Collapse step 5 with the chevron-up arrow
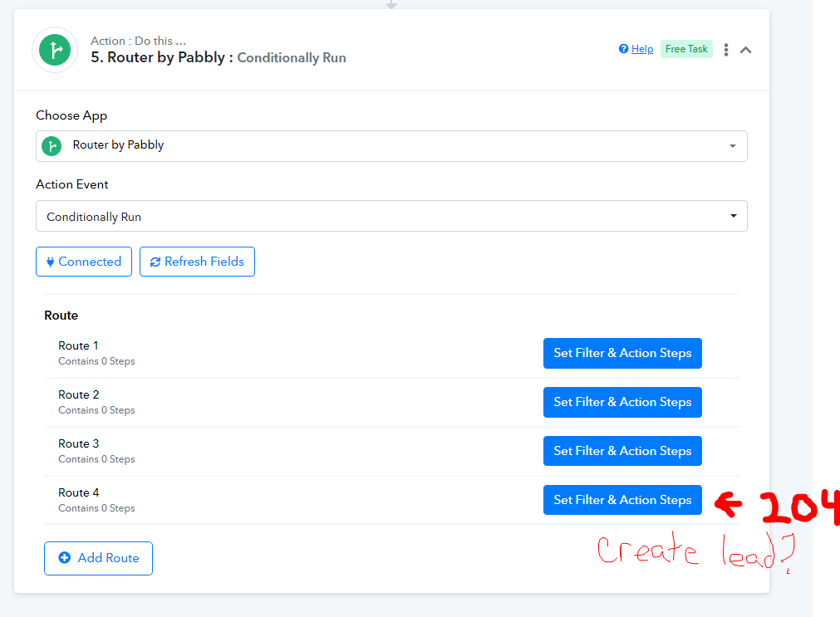Viewport: 840px width, 617px height. 745,50
